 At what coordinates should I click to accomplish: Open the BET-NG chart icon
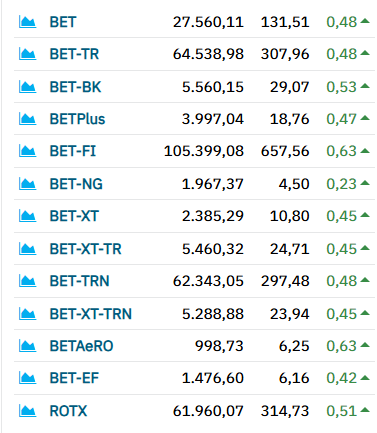click(27, 184)
